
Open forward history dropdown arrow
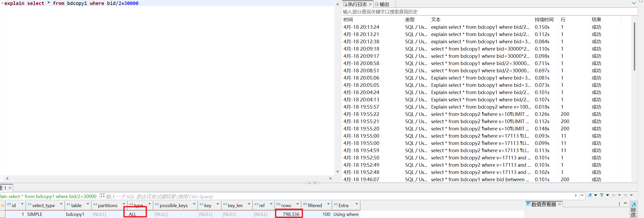tap(631, 195)
